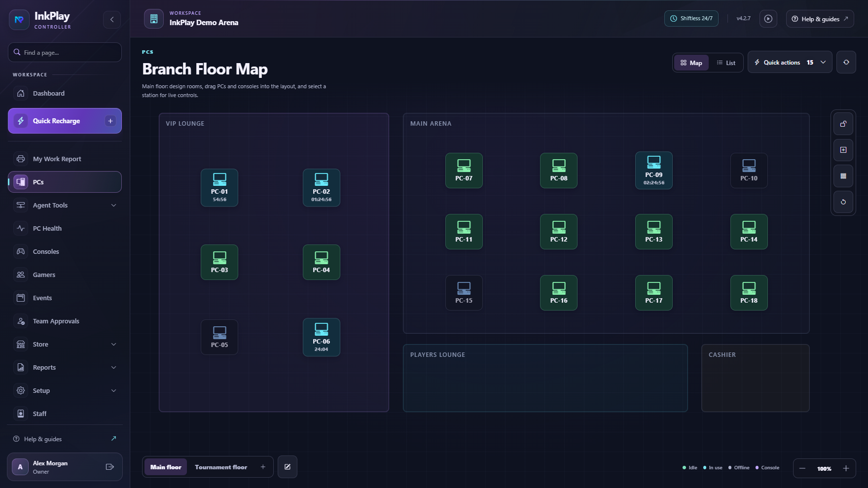Click the workspace building icon
Viewport: 868px width, 488px height.
click(154, 19)
